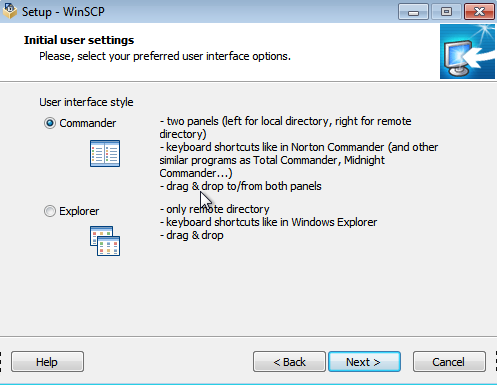Select the Explorer radio button
Viewport: 497px width, 385px height.
[x=50, y=211]
